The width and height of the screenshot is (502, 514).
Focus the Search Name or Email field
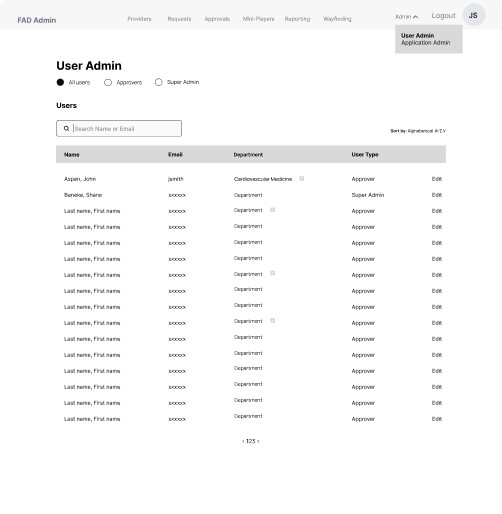click(119, 128)
